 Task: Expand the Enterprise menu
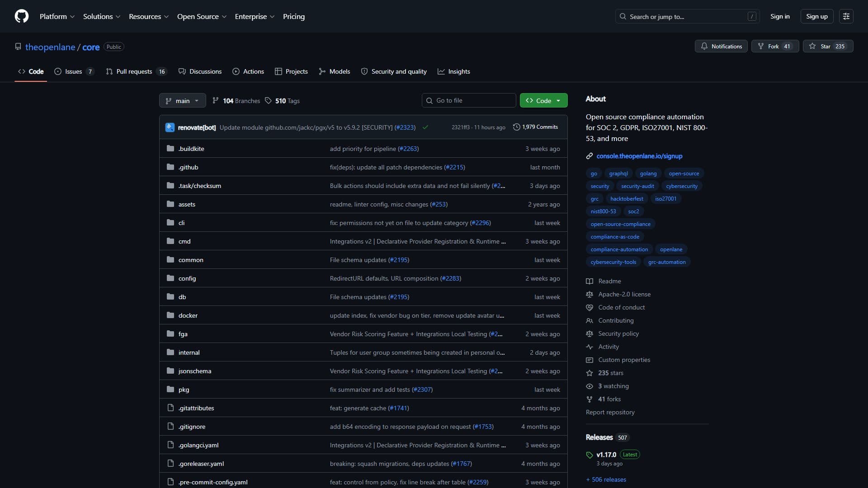(255, 16)
